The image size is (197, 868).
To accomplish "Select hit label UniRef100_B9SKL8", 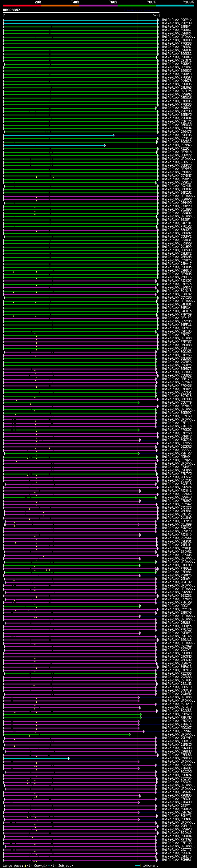I will coord(176,182).
